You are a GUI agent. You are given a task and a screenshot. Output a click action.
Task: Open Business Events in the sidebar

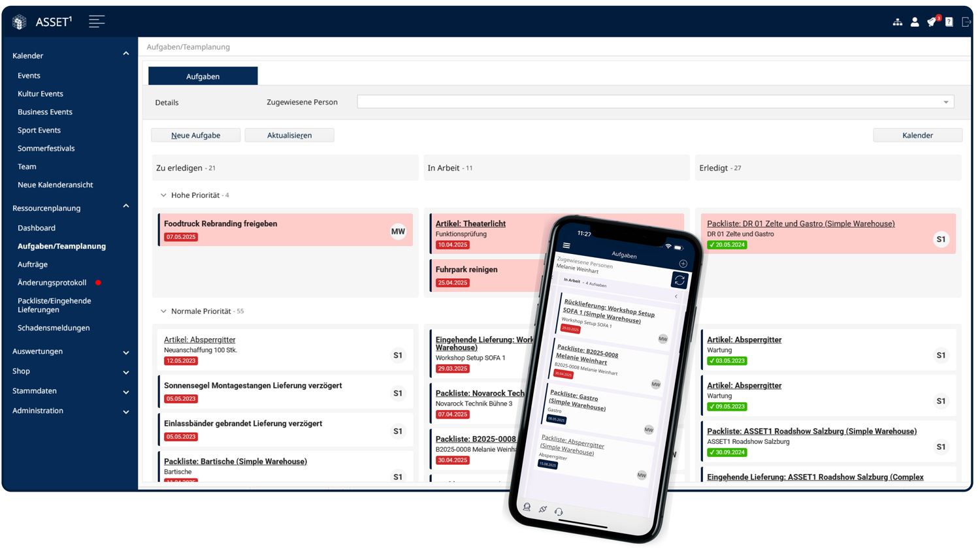(x=45, y=112)
